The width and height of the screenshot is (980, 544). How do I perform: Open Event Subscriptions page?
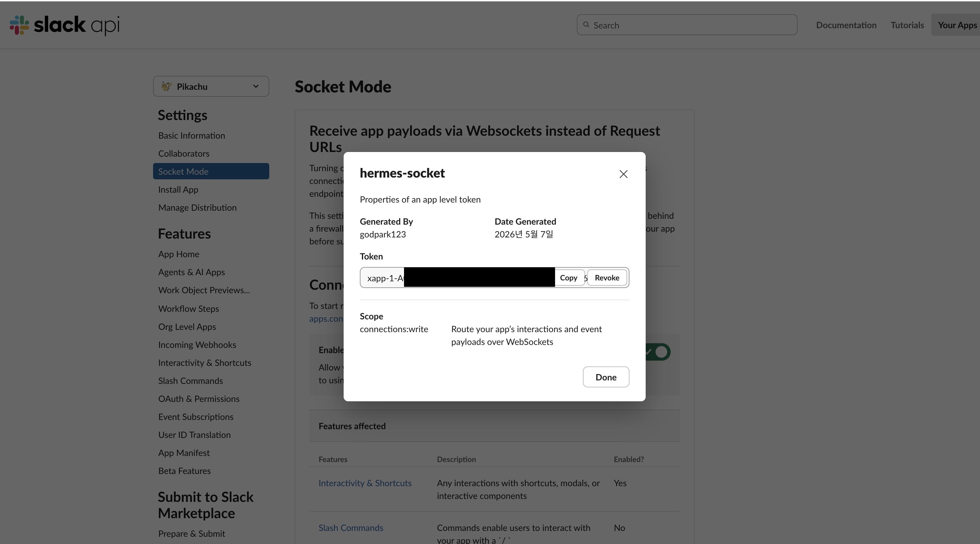196,417
